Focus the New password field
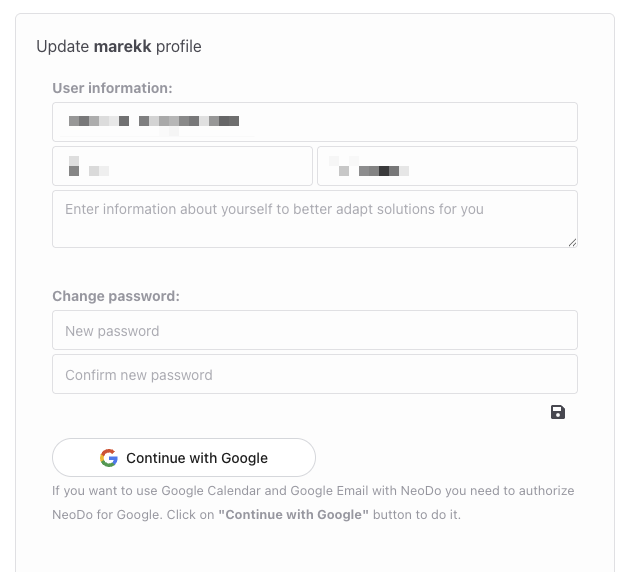This screenshot has height=572, width=639. (x=315, y=330)
